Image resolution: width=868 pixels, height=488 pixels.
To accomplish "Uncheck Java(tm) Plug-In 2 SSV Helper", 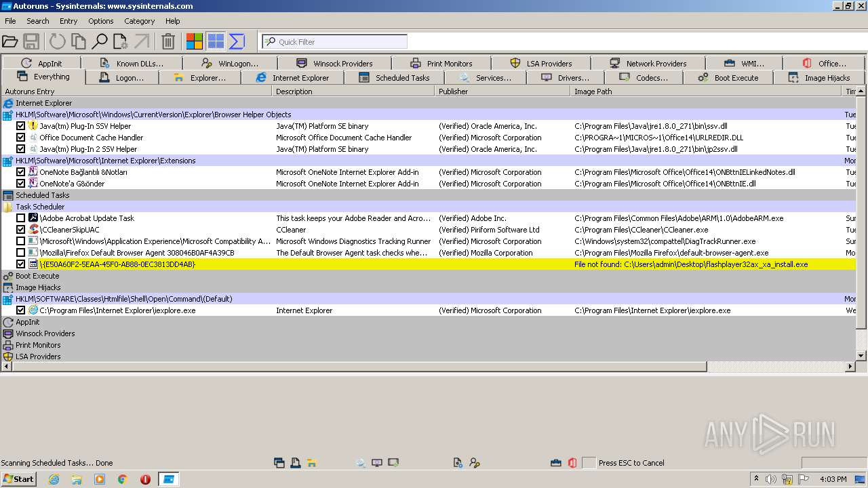I will tap(21, 149).
